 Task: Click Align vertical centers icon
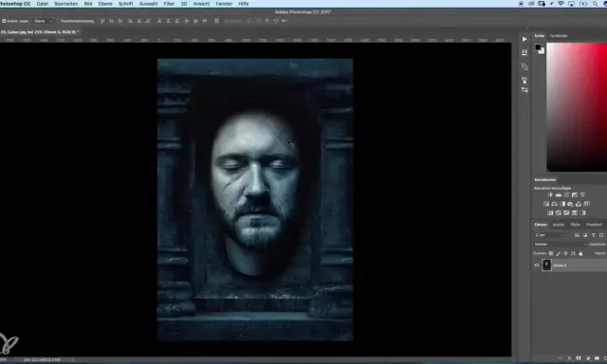pos(112,21)
